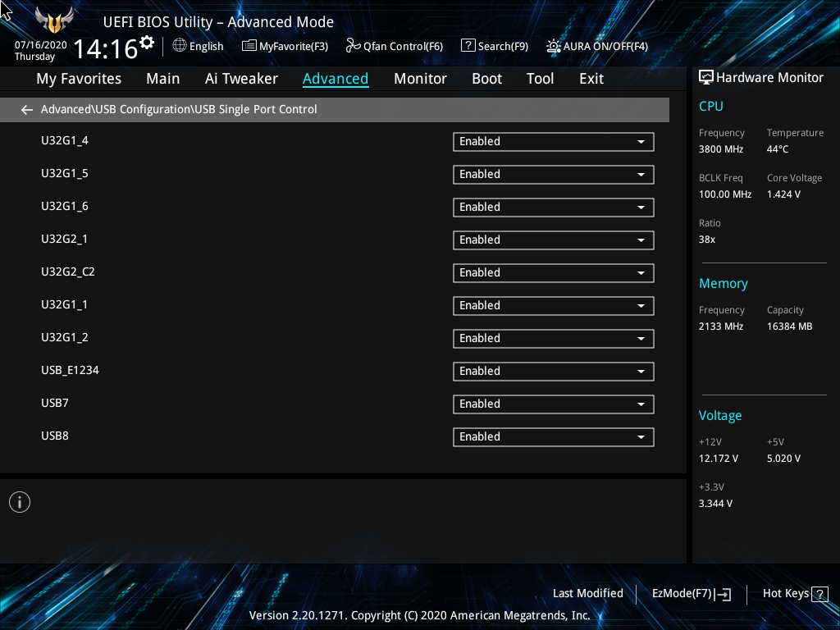Open the U32G2_1 Enabled dropdown
Image resolution: width=840 pixels, height=630 pixels.
[x=554, y=240]
